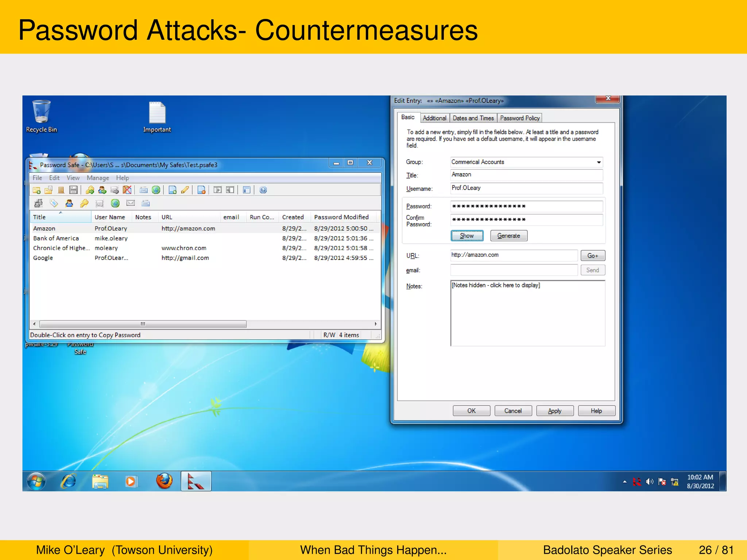Open the Help menu in Password Safe
Screen dimensions: 747x560
pos(123,178)
